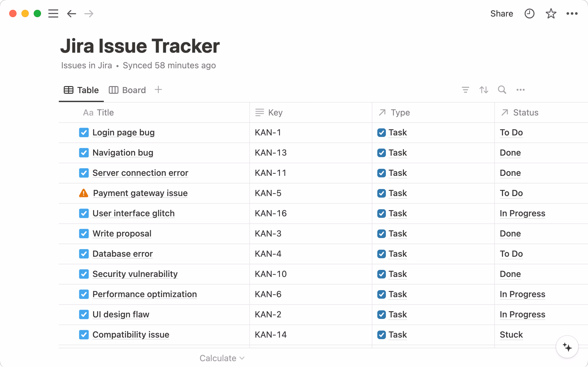Open the view options menu via the ellipsis
The width and height of the screenshot is (588, 367).
pos(521,90)
